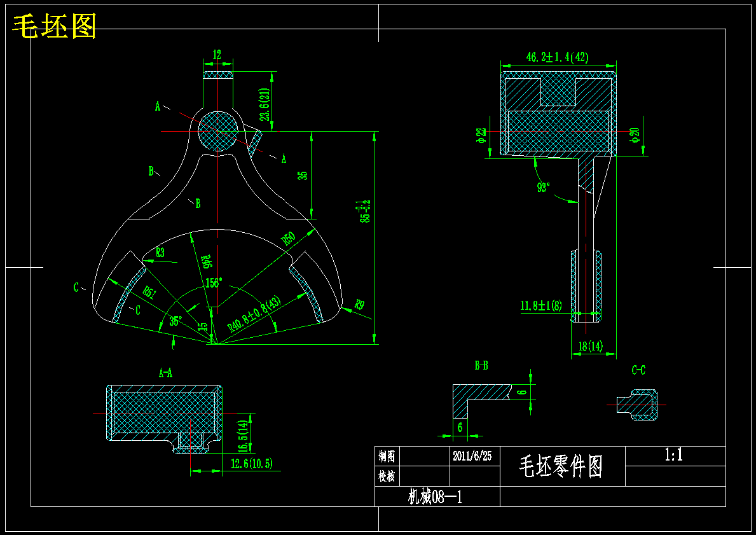This screenshot has height=535, width=756.
Task: Select the 12 width dimension at top
Action: [x=216, y=55]
